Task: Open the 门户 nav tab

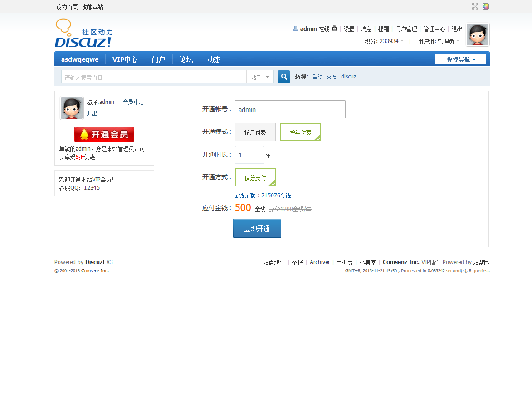Action: pyautogui.click(x=158, y=59)
